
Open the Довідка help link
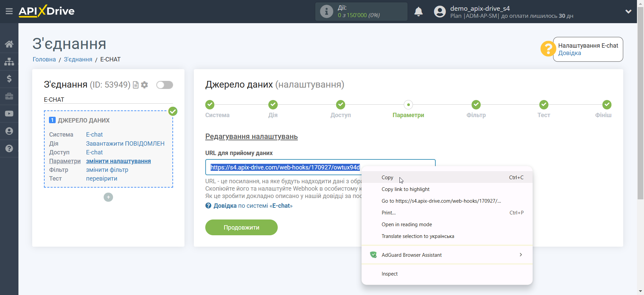click(570, 53)
